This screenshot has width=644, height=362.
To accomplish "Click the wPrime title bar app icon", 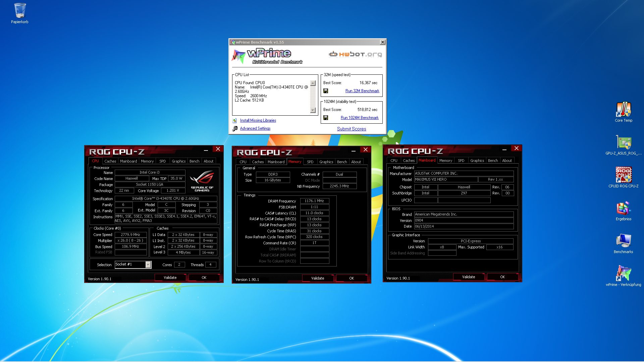I will [x=233, y=42].
